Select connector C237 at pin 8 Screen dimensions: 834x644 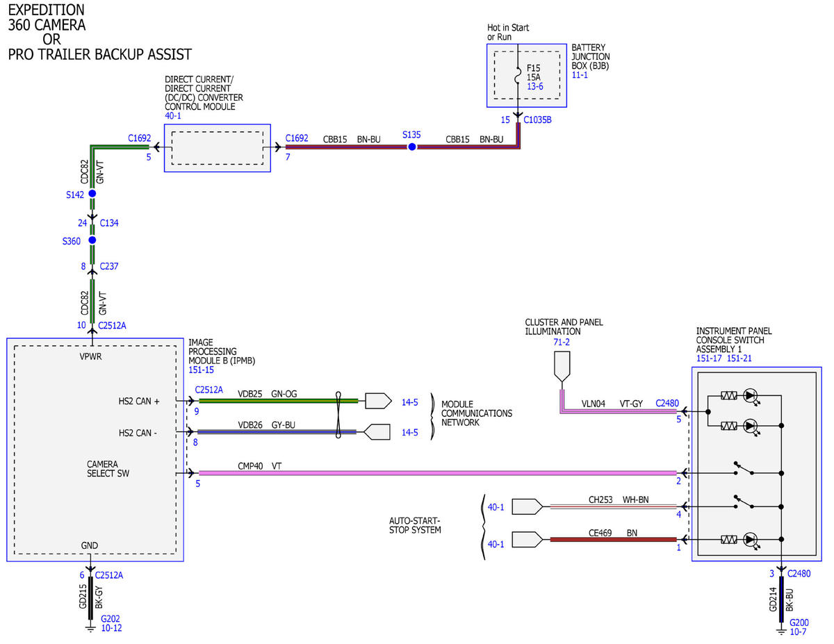tap(110, 266)
